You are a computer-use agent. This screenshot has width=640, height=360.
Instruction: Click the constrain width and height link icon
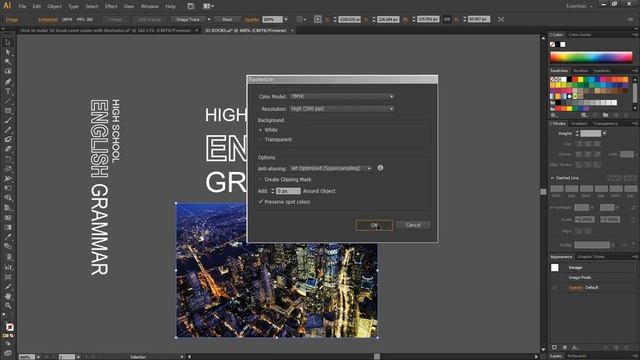(447, 19)
